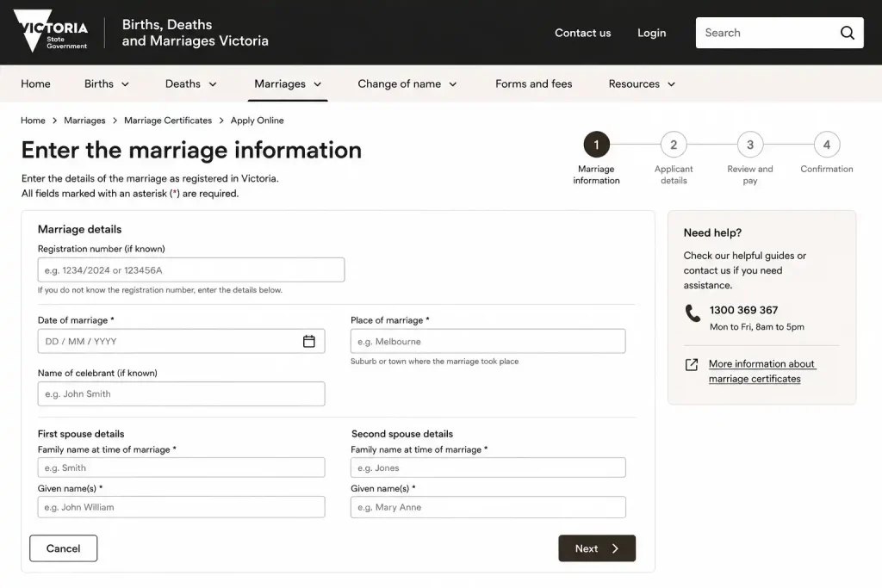The width and height of the screenshot is (882, 588).
Task: Focus second spouse Family name field
Action: (488, 467)
